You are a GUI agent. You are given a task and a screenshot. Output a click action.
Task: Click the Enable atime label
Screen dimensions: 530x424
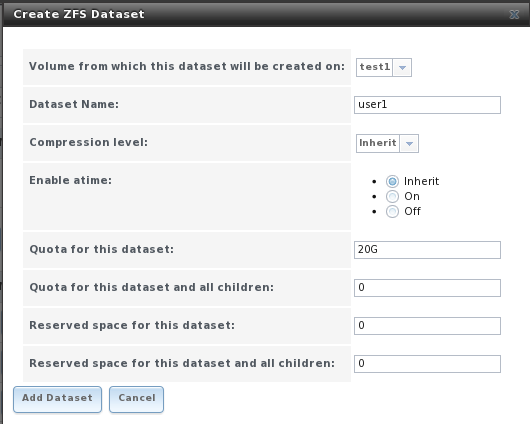[x=70, y=180]
